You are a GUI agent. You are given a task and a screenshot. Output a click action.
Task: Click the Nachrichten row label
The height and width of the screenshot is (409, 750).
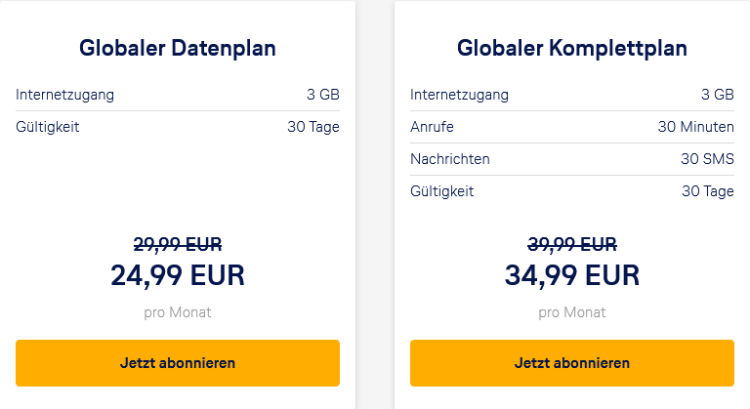[x=450, y=159]
